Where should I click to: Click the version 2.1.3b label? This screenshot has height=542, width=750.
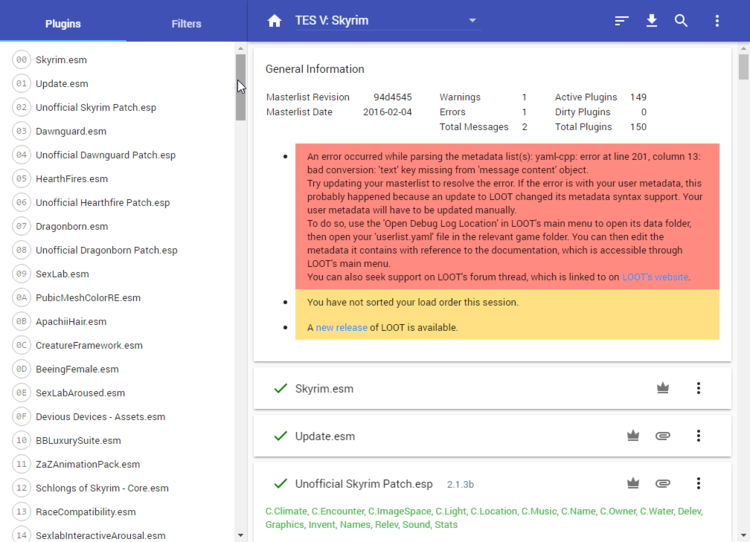pos(460,485)
